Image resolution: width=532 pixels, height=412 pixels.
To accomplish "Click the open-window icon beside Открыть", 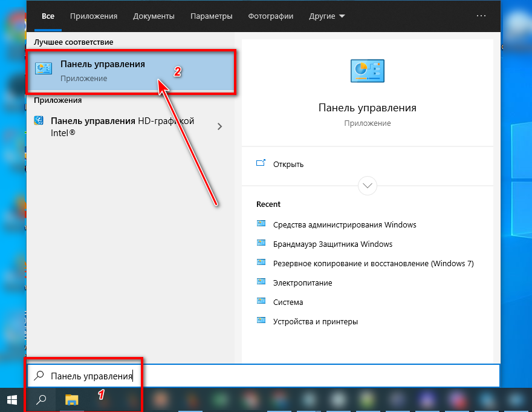I will click(x=261, y=163).
